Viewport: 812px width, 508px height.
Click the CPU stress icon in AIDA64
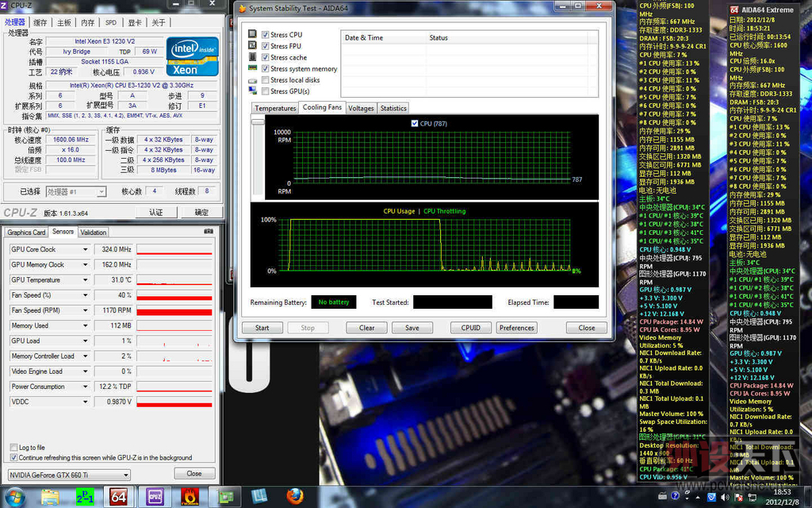[252, 33]
